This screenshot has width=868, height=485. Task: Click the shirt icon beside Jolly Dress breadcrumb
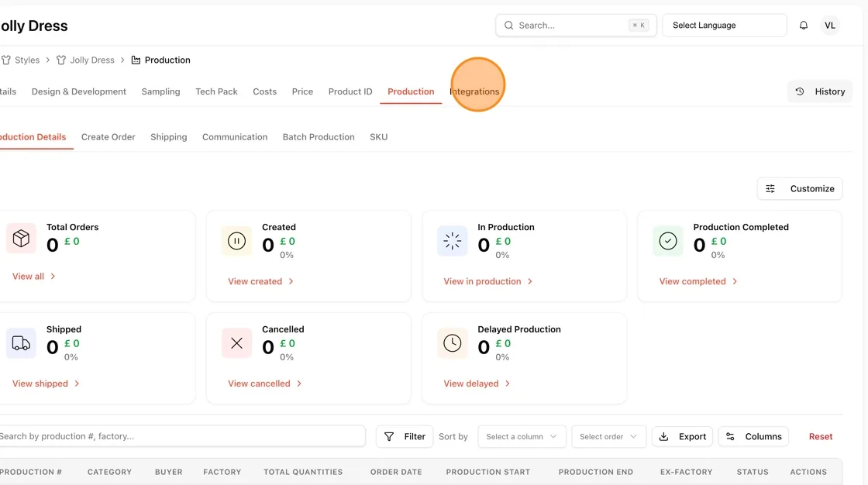click(x=61, y=60)
